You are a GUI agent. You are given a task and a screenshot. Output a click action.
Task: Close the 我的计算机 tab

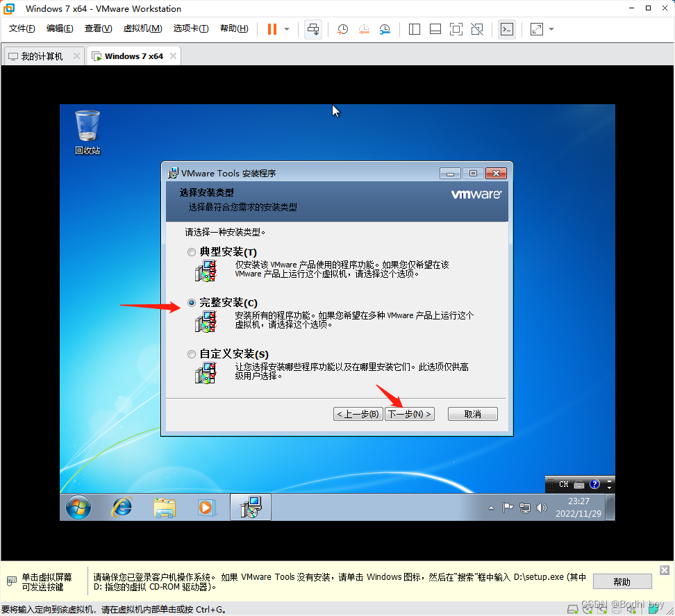(x=76, y=56)
